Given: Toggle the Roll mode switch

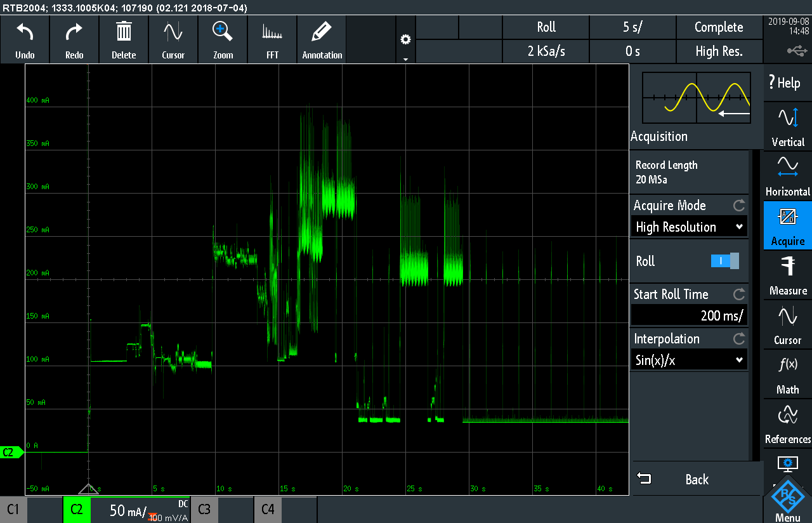Looking at the screenshot, I should click(725, 261).
